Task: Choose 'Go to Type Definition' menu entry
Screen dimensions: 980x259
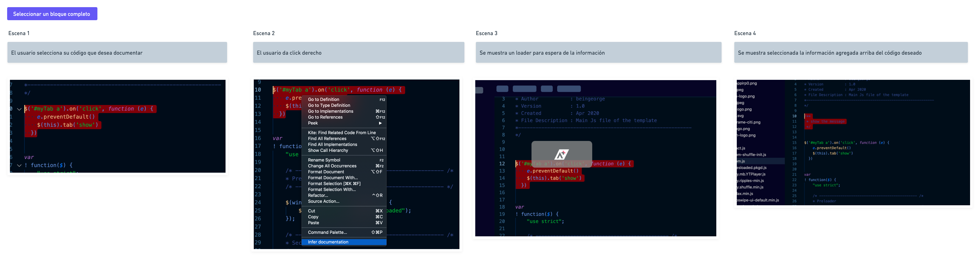Action: coord(344,106)
